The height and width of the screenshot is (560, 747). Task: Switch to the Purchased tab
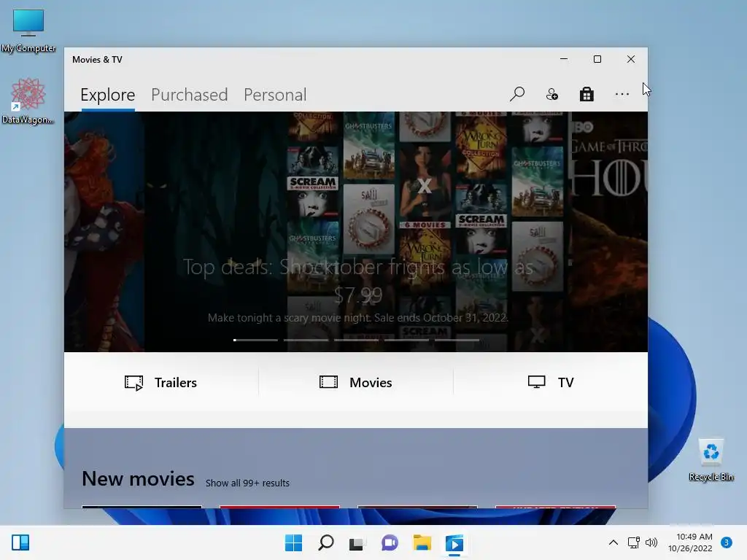189,95
